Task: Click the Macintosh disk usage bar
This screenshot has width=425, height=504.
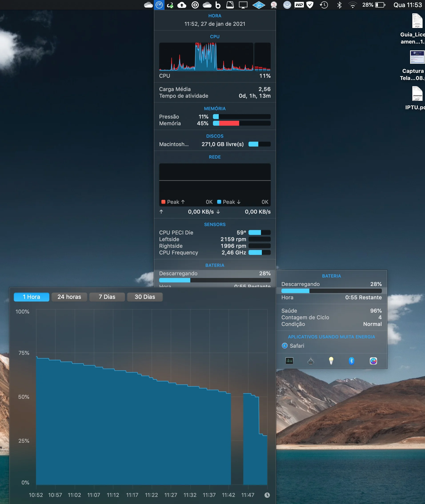Action: pos(259,144)
